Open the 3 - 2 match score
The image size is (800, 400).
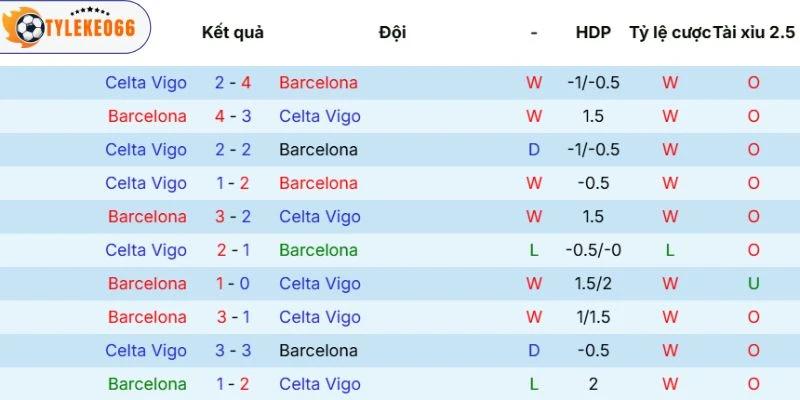pyautogui.click(x=233, y=217)
